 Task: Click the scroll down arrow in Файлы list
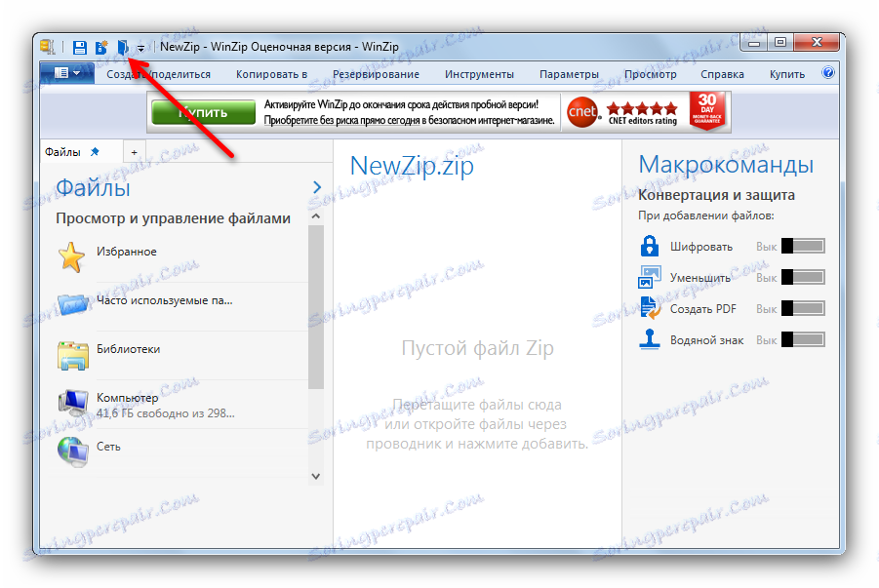pos(316,476)
